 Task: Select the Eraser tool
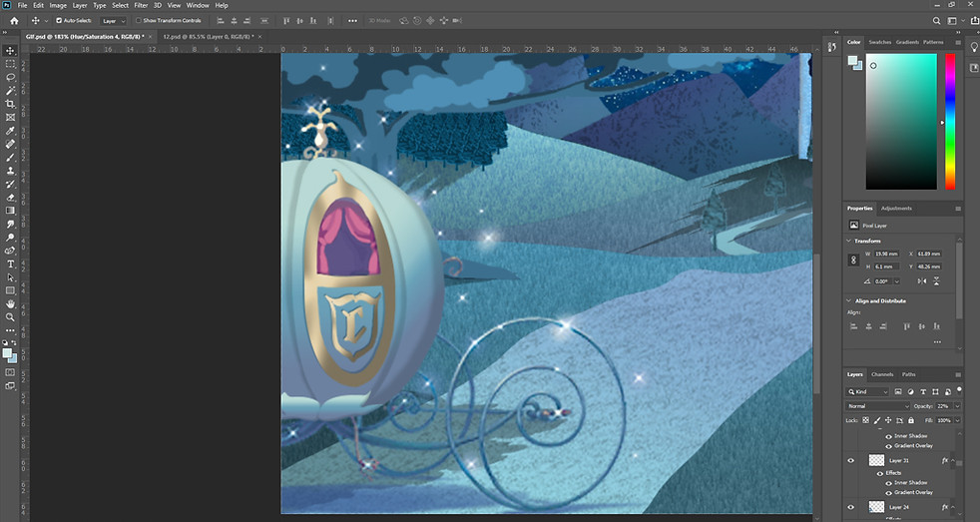(10, 197)
